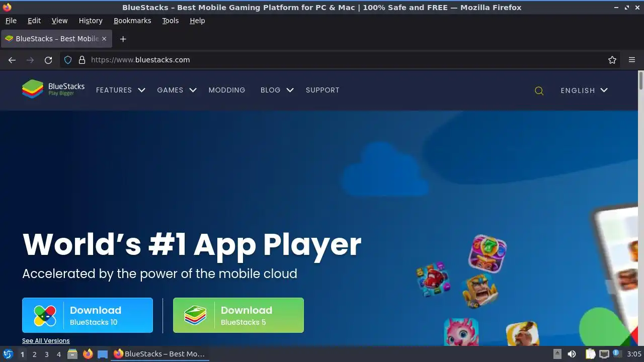Open the volume control in system tray
The height and width of the screenshot is (362, 644).
[x=572, y=354]
